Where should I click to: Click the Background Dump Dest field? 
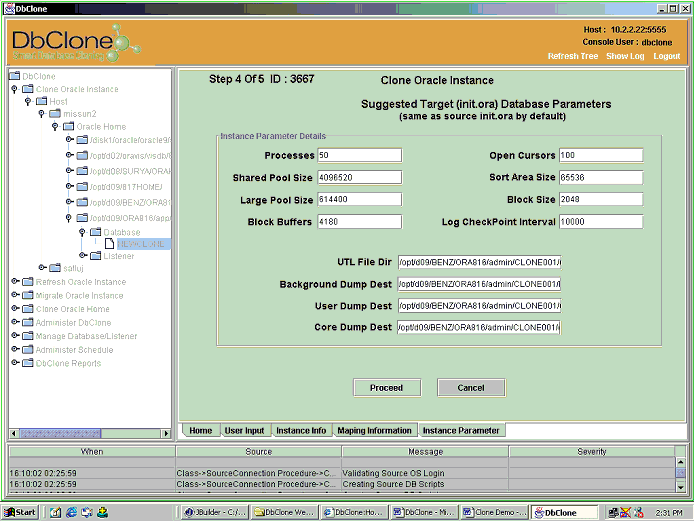tap(479, 284)
